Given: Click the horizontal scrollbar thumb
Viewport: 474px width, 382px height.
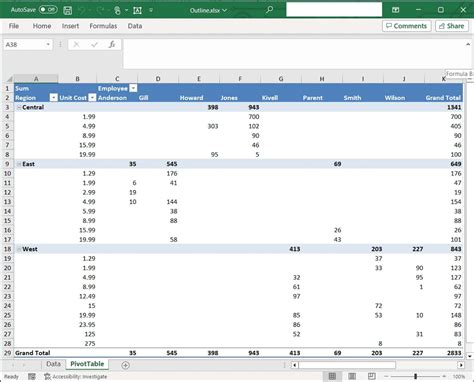Looking at the screenshot, I should 347,365.
